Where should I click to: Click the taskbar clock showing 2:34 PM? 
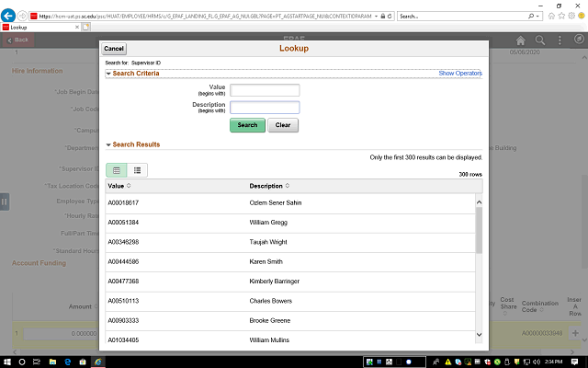pos(554,362)
